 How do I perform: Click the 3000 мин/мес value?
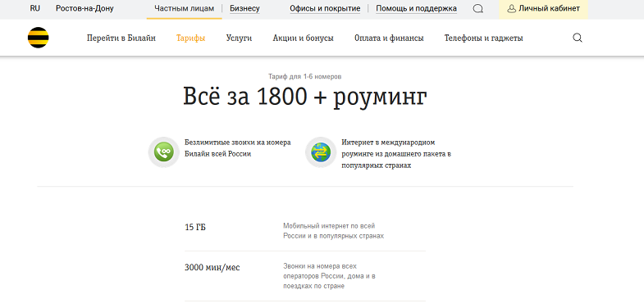(212, 268)
